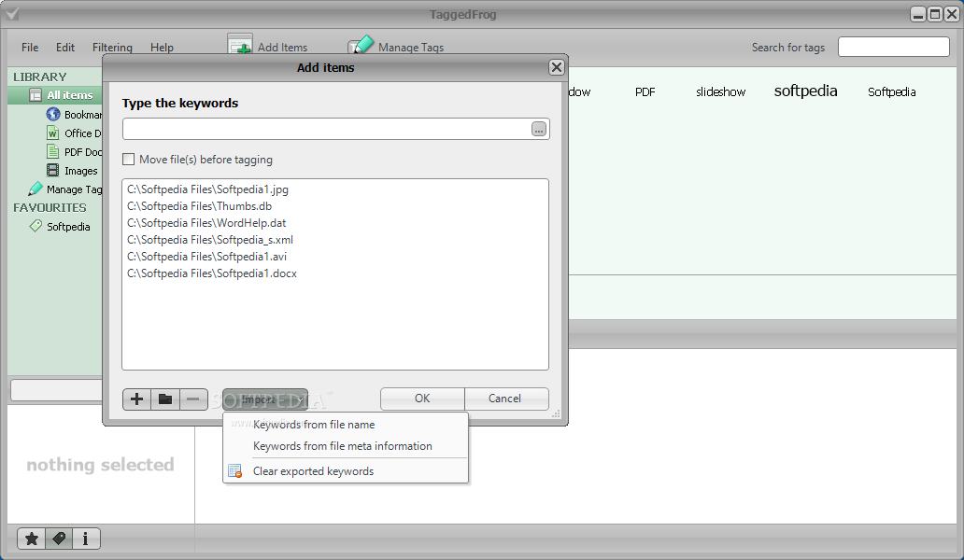Open the File menu

click(30, 48)
